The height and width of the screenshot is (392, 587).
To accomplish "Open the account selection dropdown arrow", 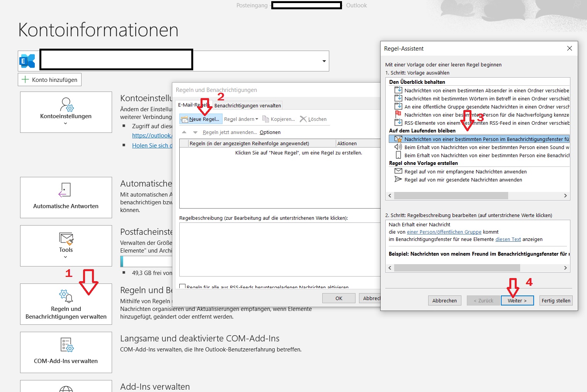I will (x=324, y=61).
